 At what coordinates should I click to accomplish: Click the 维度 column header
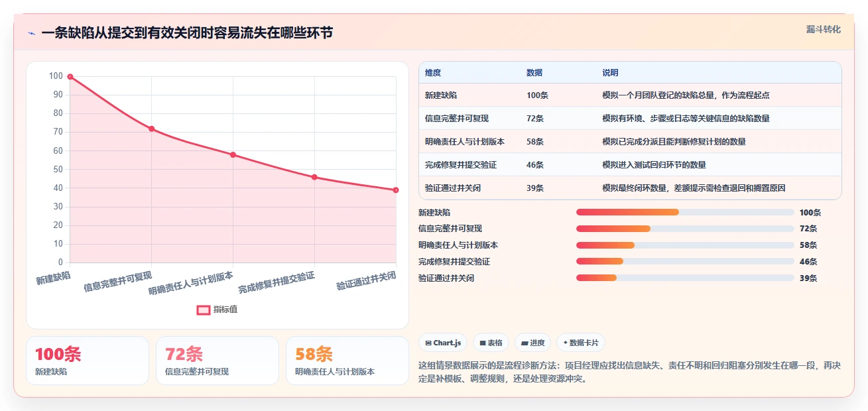[433, 73]
